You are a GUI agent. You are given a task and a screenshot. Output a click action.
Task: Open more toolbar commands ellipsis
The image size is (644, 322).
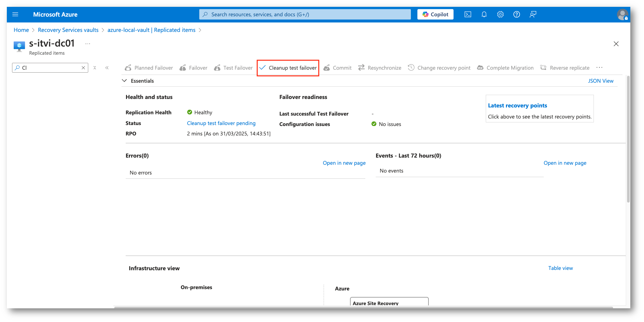(x=599, y=68)
